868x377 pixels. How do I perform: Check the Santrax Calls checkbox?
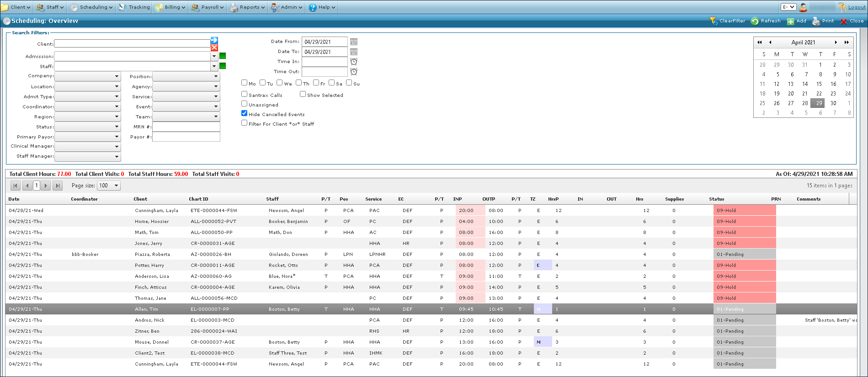(x=245, y=94)
